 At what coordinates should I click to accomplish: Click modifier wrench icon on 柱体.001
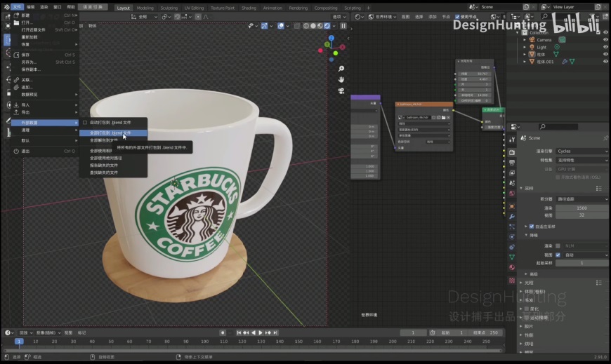564,62
